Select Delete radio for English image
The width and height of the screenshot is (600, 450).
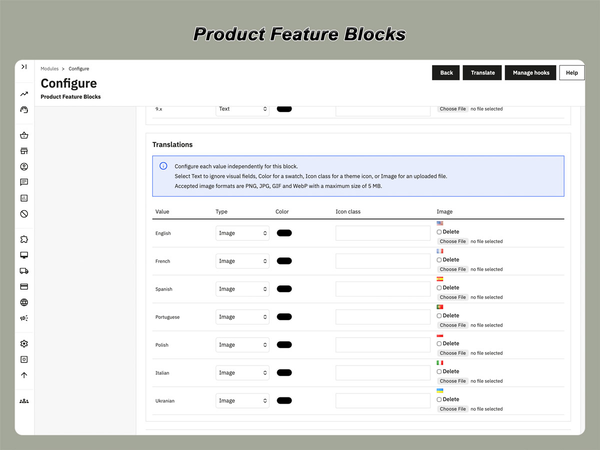[x=439, y=232]
